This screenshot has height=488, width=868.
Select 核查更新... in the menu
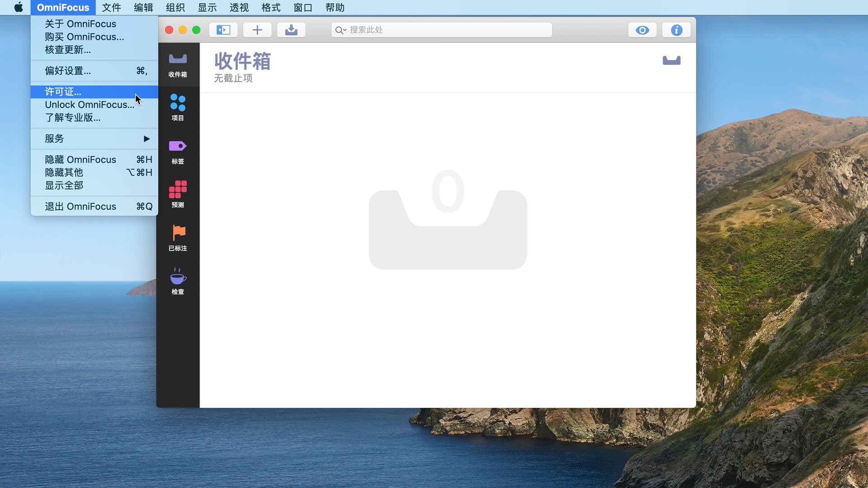click(94, 50)
